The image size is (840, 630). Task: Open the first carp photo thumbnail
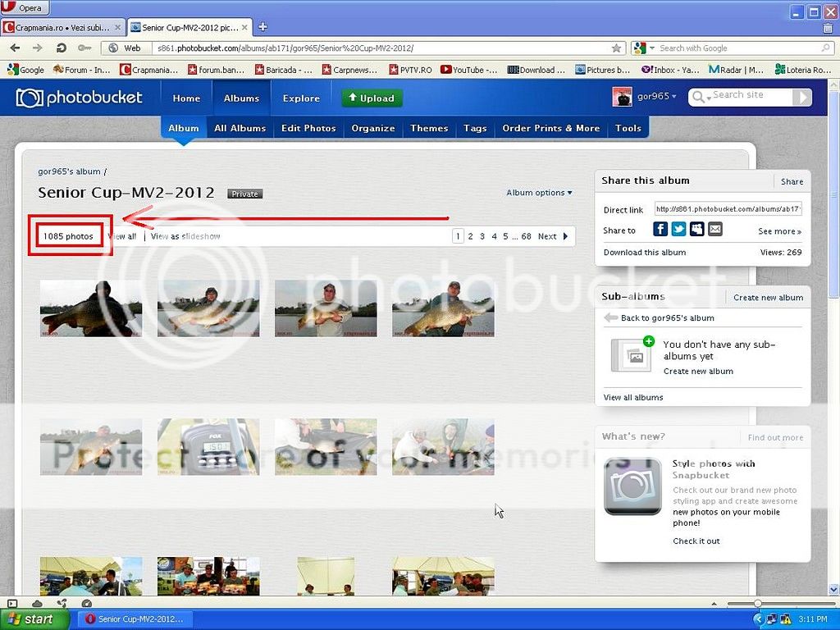91,308
